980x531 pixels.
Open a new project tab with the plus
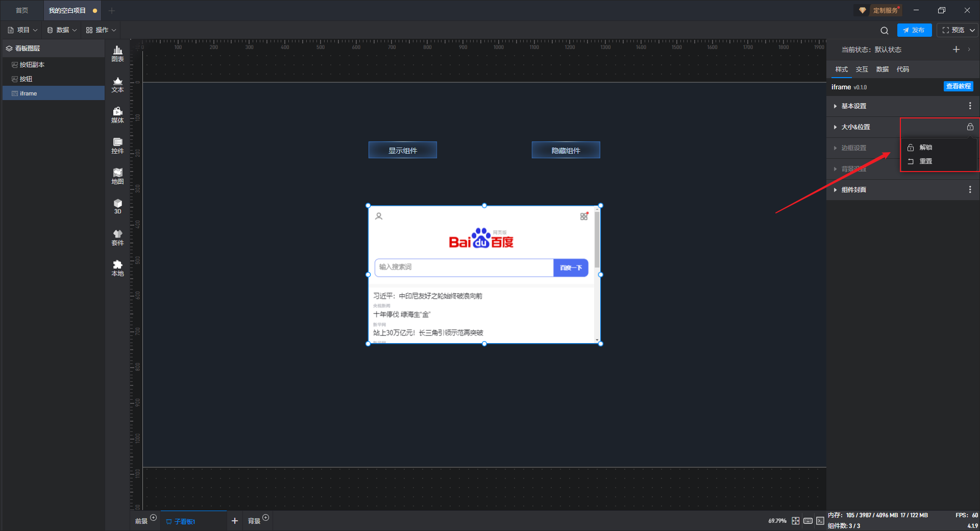112,10
